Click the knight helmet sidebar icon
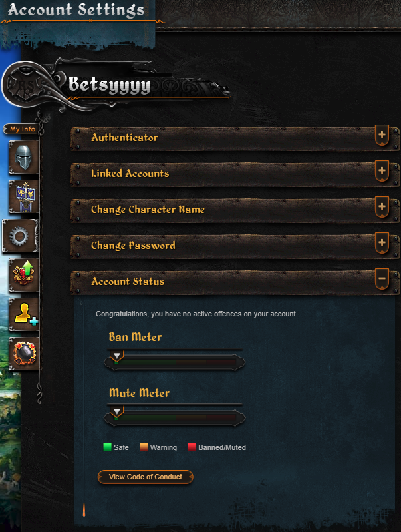The image size is (401, 532). [24, 157]
